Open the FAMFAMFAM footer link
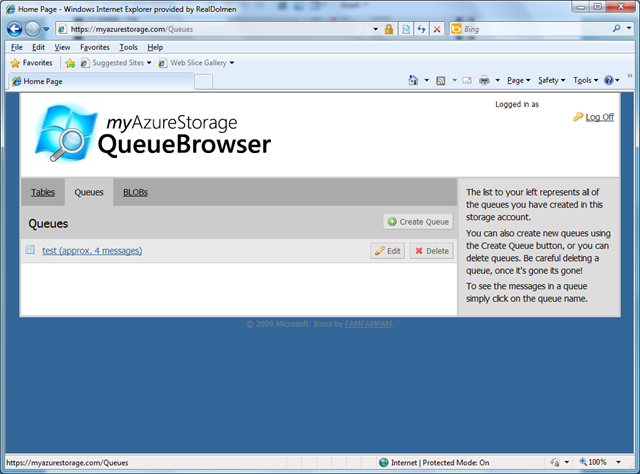The width and height of the screenshot is (640, 474). point(368,324)
